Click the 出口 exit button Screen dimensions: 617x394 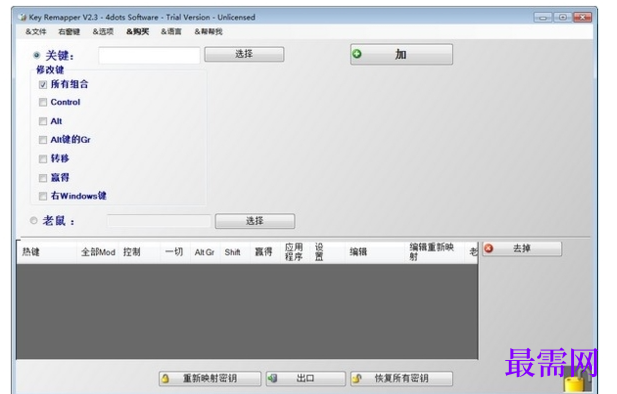pyautogui.click(x=306, y=379)
